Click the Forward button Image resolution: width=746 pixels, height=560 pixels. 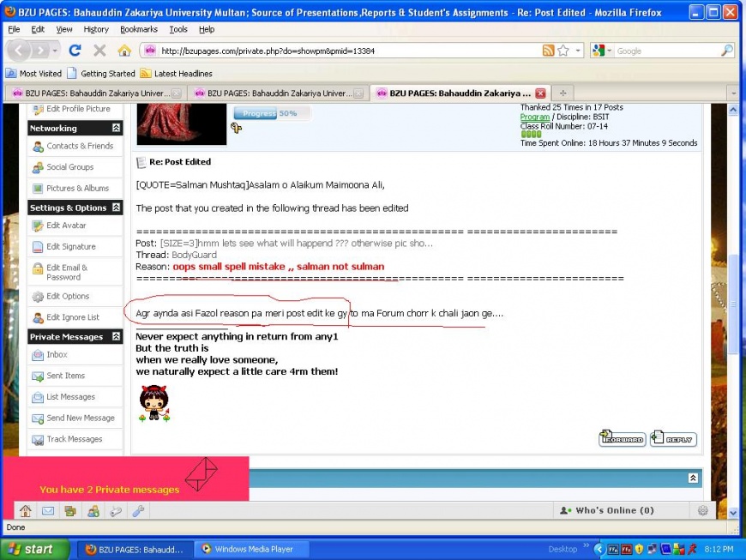click(x=622, y=439)
